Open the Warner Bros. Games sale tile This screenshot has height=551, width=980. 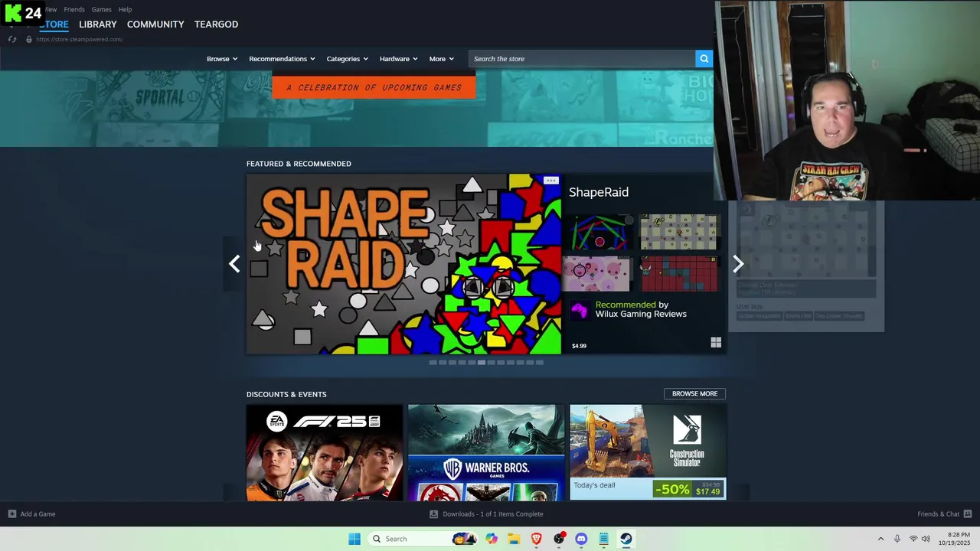[486, 453]
